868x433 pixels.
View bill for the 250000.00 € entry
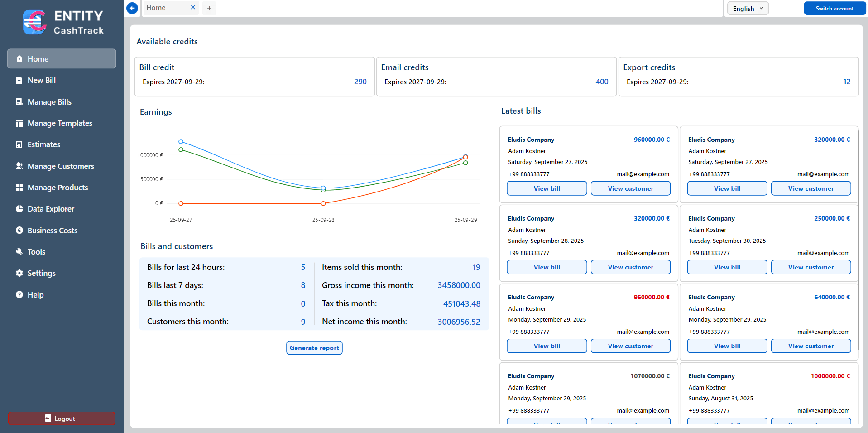pyautogui.click(x=727, y=267)
